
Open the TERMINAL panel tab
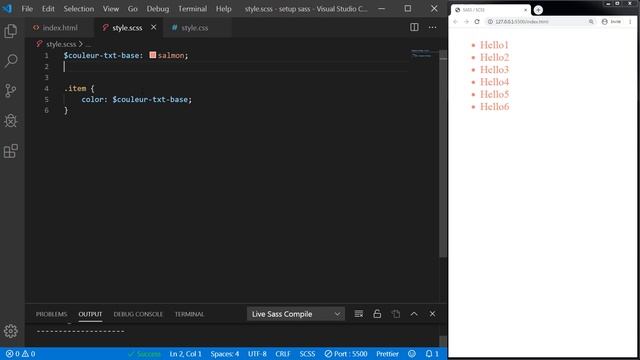[x=189, y=314]
